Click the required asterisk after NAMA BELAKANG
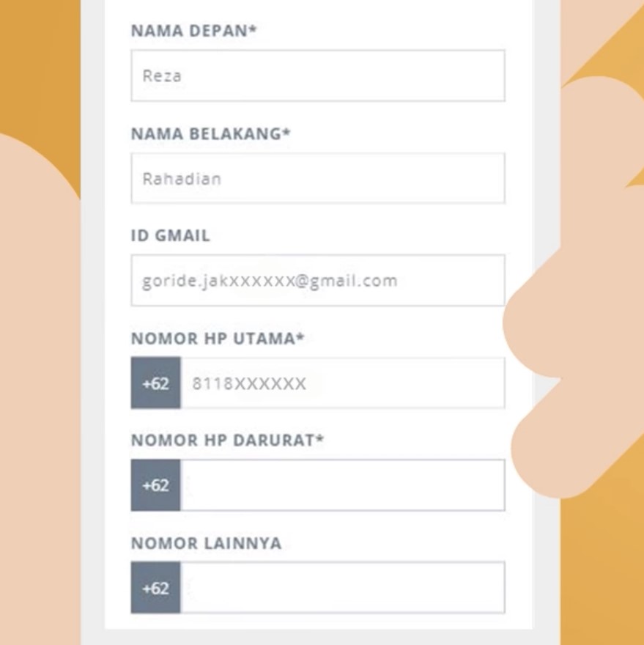Viewport: 644px width, 645px height. pyautogui.click(x=286, y=132)
